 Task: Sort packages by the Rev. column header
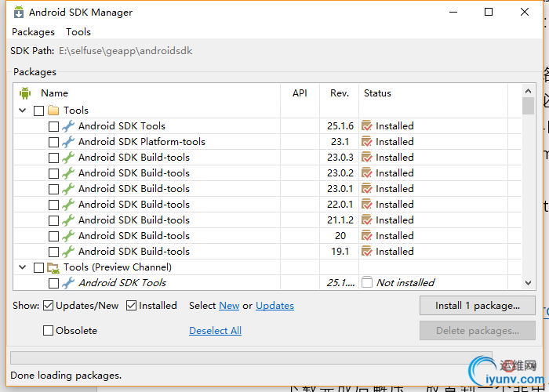pyautogui.click(x=340, y=93)
